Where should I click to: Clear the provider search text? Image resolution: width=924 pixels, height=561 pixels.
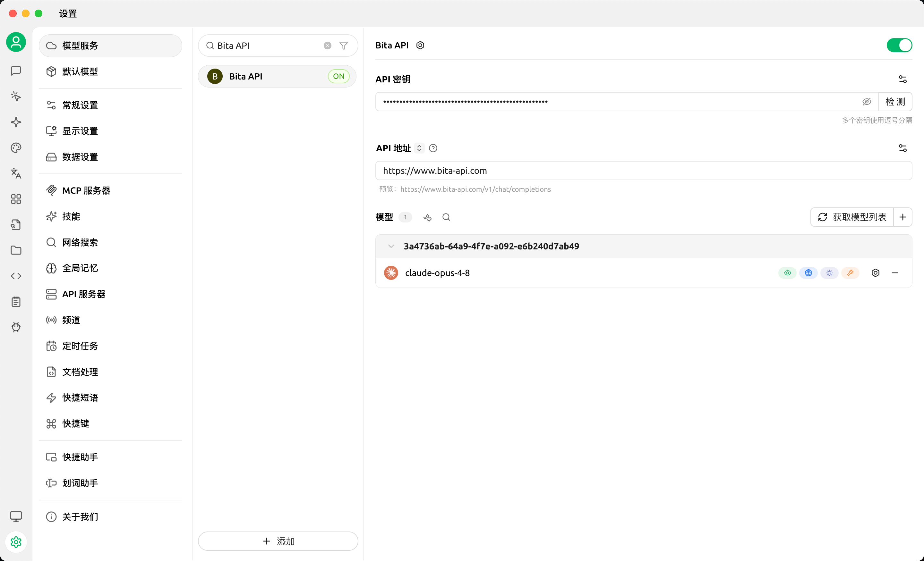(x=327, y=45)
